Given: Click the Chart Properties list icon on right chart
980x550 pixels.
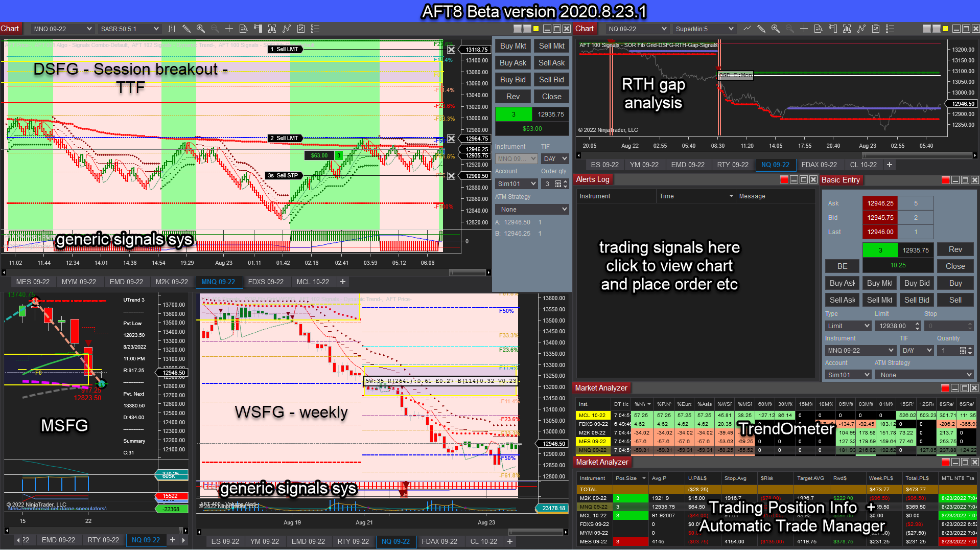Looking at the screenshot, I should (890, 29).
